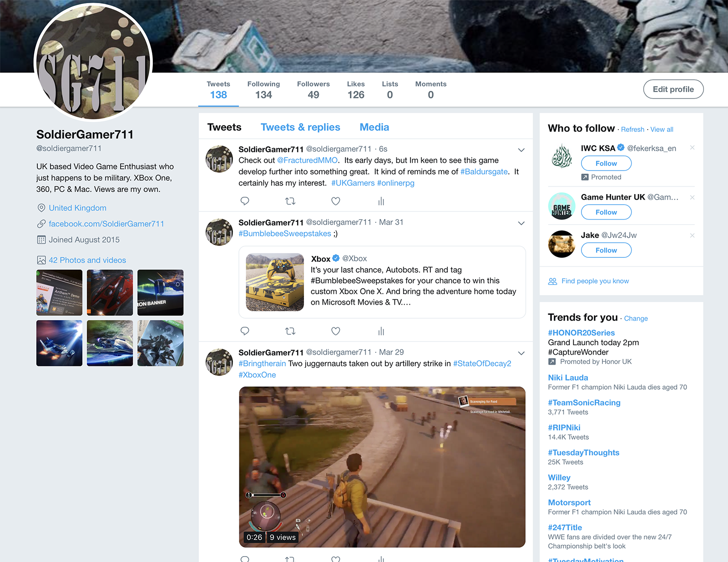Expand options menu on the Mar 29 tweet
This screenshot has width=728, height=562.
pos(521,353)
